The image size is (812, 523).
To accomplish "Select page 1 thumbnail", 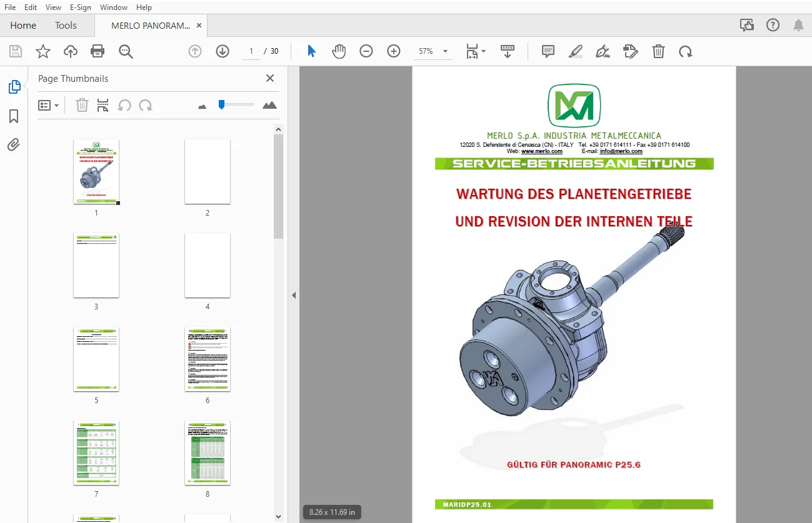I will point(96,171).
